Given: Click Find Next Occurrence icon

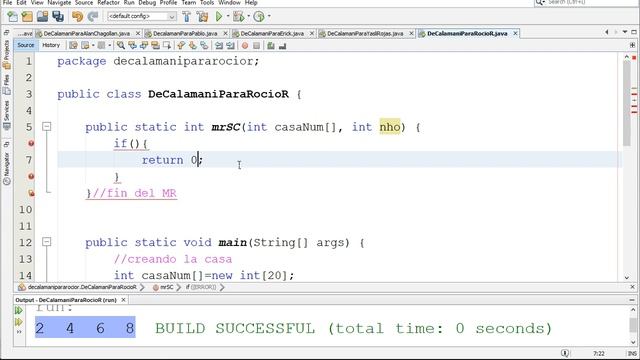Looking at the screenshot, I should (144, 45).
